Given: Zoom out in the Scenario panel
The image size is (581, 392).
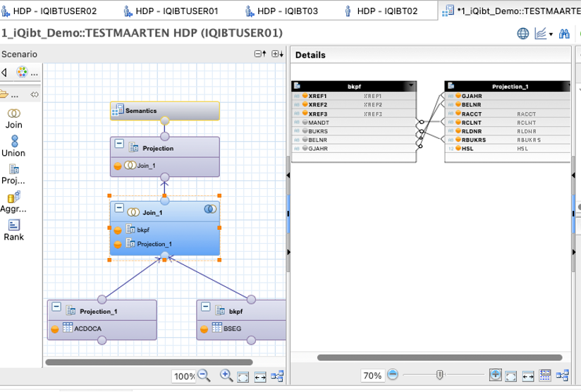Looking at the screenshot, I should (x=204, y=376).
